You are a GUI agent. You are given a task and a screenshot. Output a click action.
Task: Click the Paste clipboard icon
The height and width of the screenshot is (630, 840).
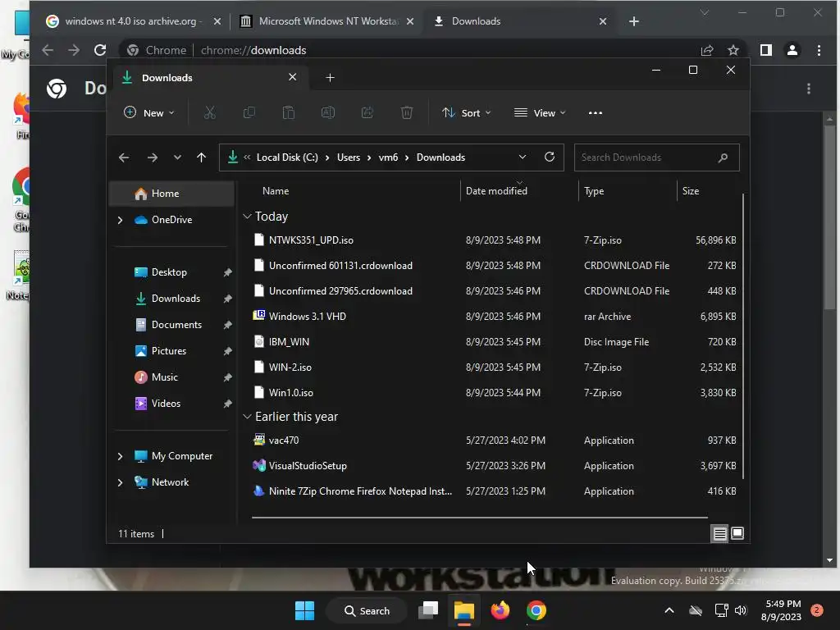tap(288, 113)
